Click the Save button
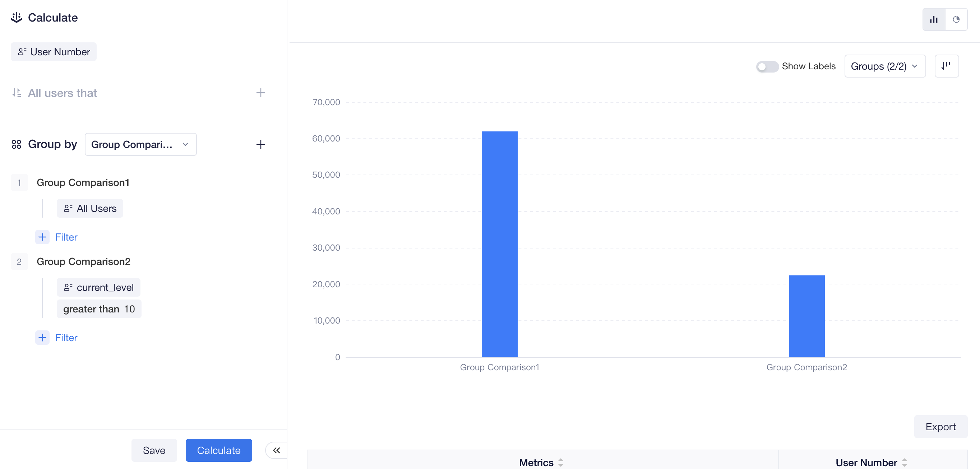Viewport: 980px width, 469px height. click(x=154, y=450)
